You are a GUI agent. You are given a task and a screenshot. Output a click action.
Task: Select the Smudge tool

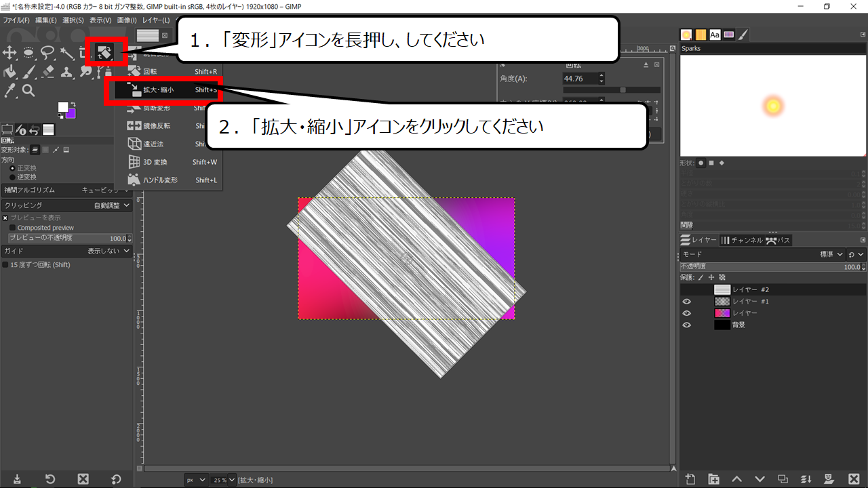pos(85,71)
